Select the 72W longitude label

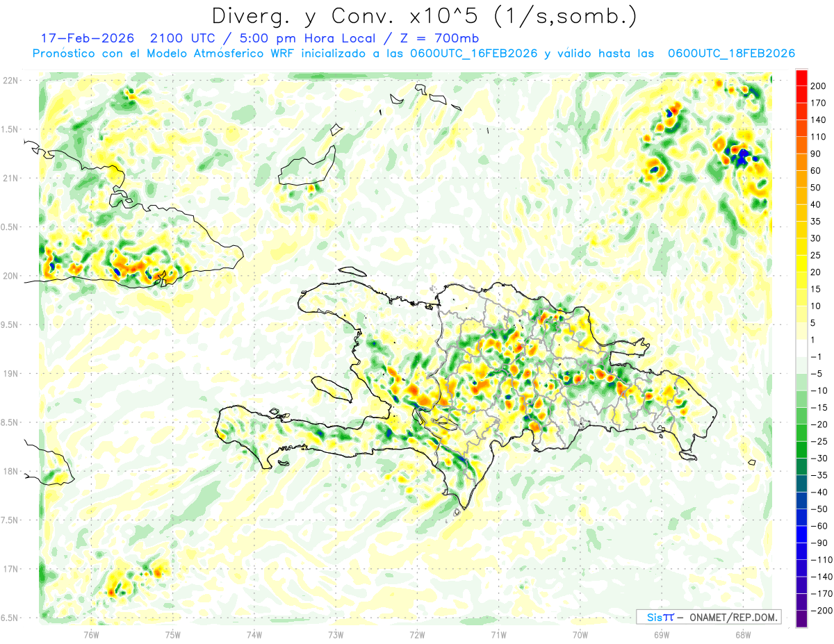point(417,635)
